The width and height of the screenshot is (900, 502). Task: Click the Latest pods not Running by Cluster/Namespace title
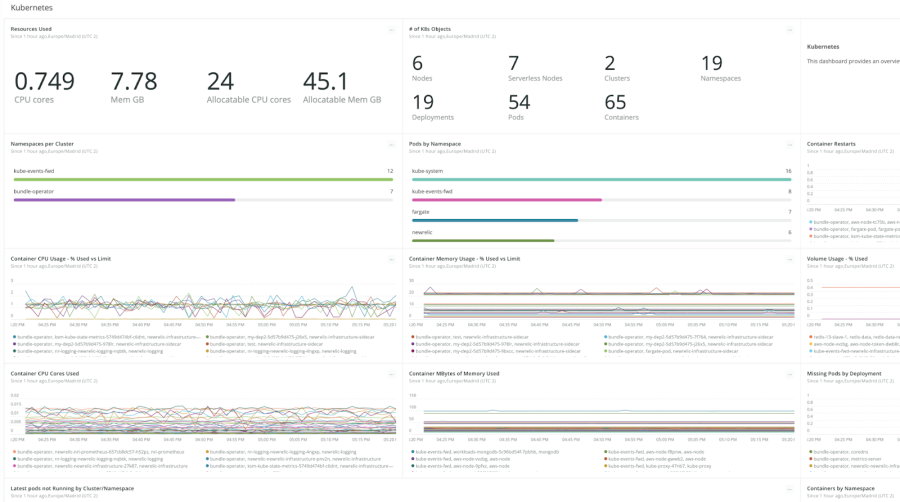[x=72, y=488]
